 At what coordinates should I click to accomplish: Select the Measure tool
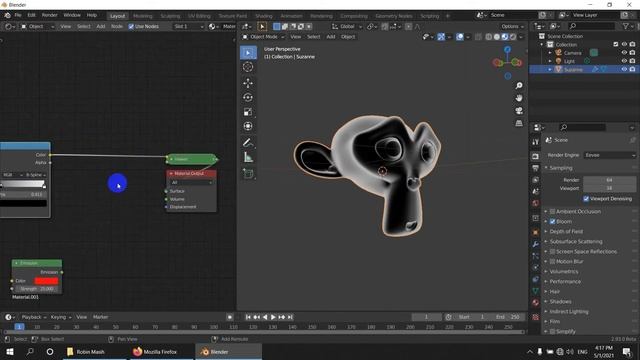pos(248,157)
